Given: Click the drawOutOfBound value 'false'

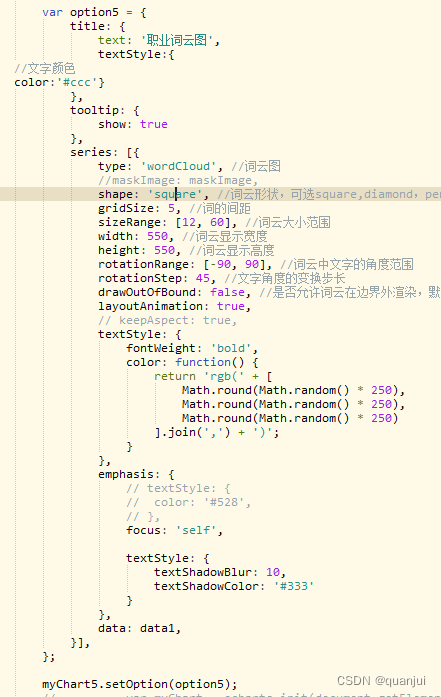Looking at the screenshot, I should [227, 292].
